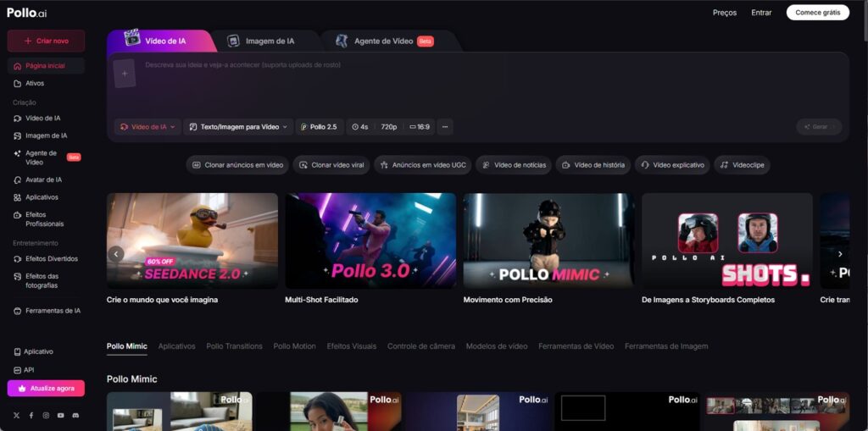Screen dimensions: 868x431
Task: Select Imagem de IA sidebar item
Action: click(x=46, y=135)
